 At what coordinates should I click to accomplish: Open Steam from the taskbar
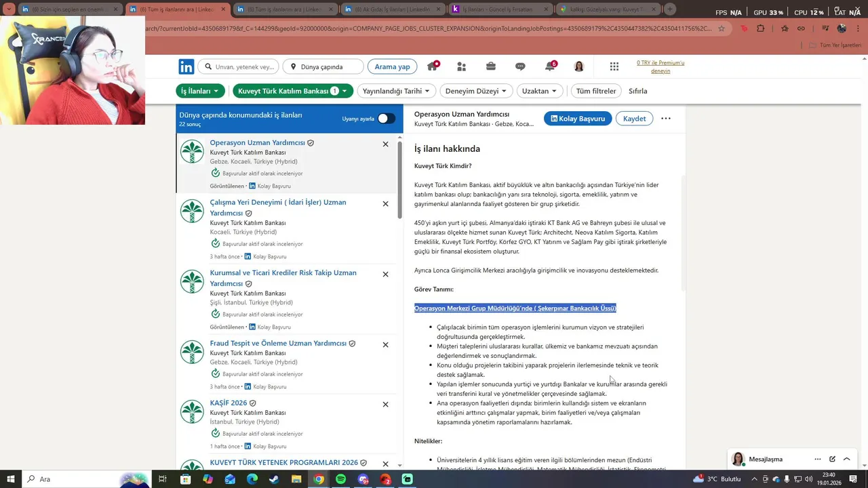click(274, 479)
